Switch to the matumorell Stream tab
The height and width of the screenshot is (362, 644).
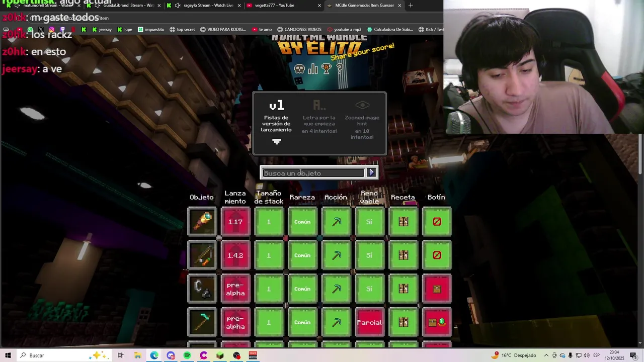[x=43, y=6]
